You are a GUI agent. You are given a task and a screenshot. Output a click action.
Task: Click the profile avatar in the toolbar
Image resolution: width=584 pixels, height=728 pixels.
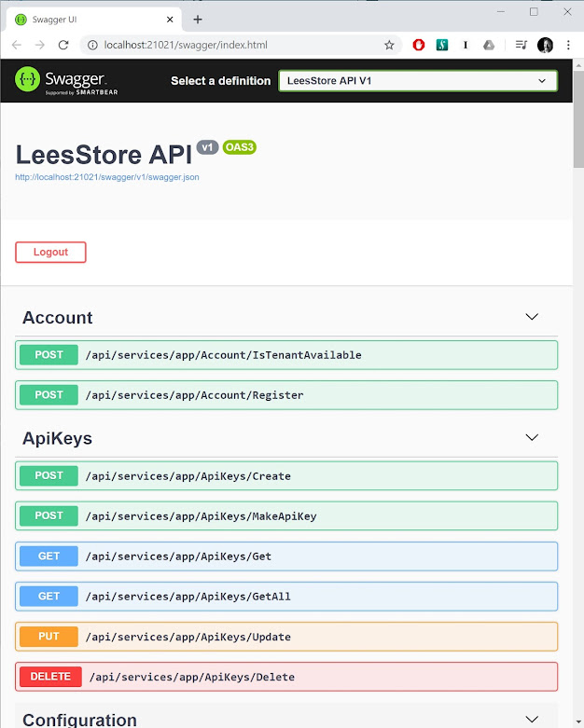[546, 45]
